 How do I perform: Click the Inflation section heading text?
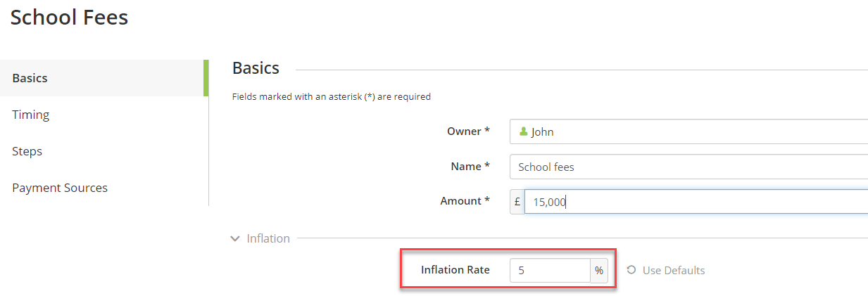[268, 238]
